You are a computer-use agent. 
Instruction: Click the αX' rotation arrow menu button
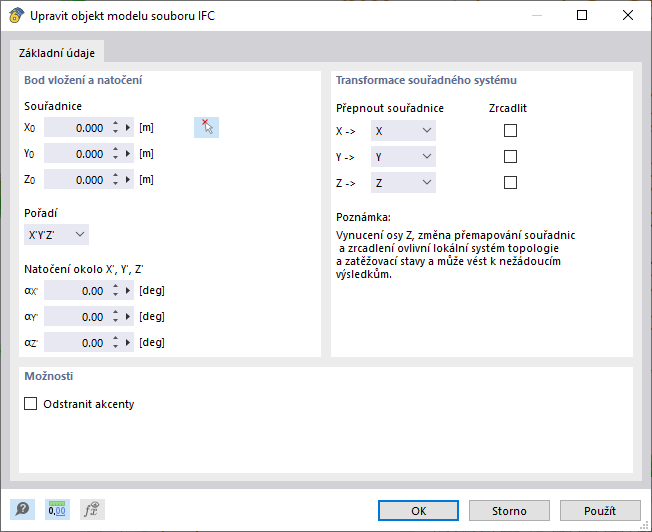point(128,291)
